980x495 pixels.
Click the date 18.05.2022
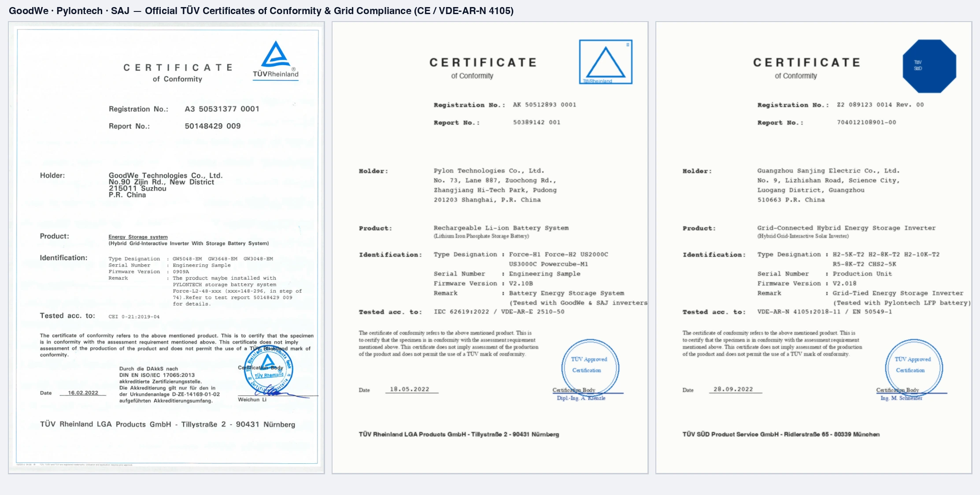pyautogui.click(x=410, y=389)
